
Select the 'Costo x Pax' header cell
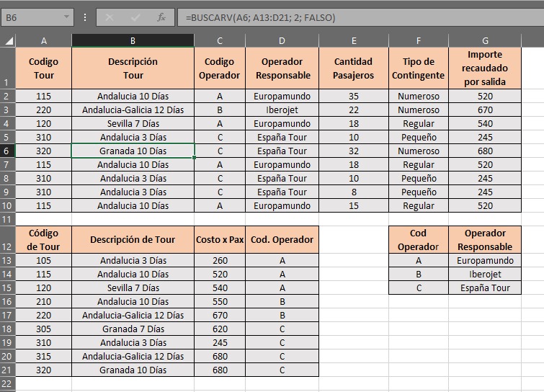(x=220, y=240)
